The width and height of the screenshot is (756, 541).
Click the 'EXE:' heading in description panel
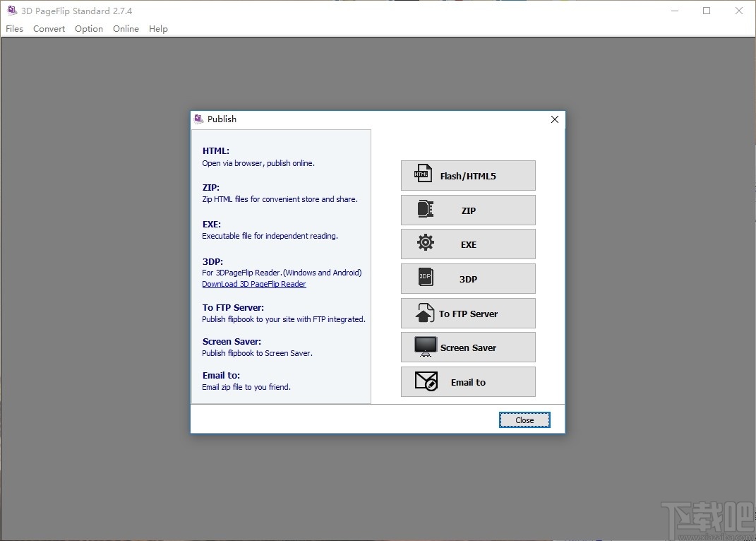tap(211, 224)
